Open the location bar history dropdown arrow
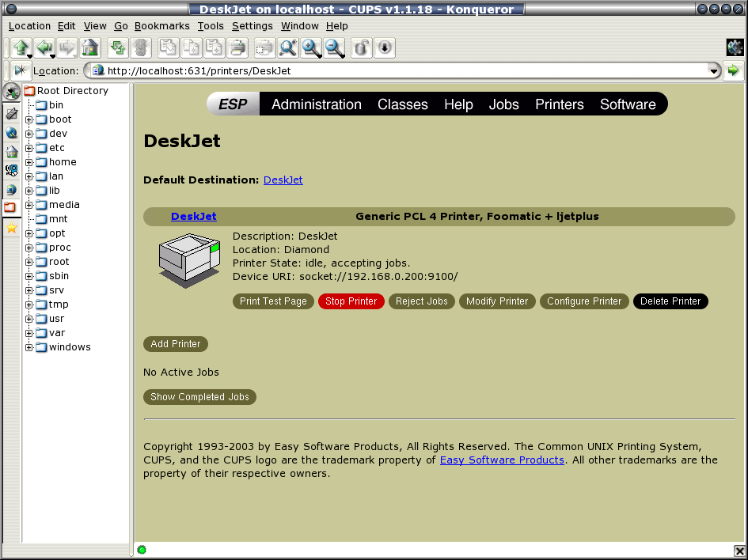This screenshot has width=748, height=560. (x=714, y=71)
